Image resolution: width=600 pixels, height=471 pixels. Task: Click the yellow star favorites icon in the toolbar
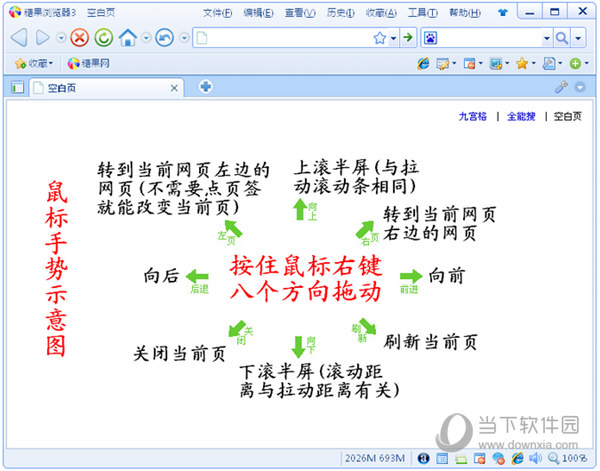(x=522, y=63)
